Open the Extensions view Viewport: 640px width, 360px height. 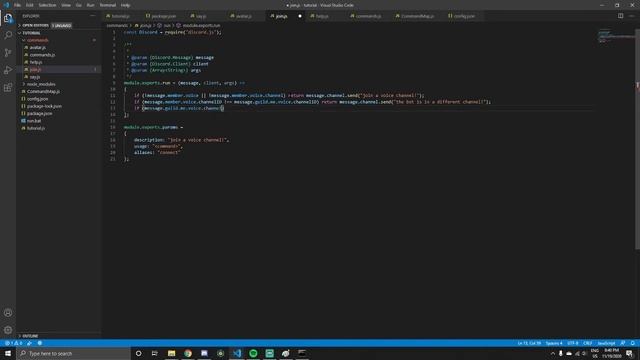(x=8, y=88)
